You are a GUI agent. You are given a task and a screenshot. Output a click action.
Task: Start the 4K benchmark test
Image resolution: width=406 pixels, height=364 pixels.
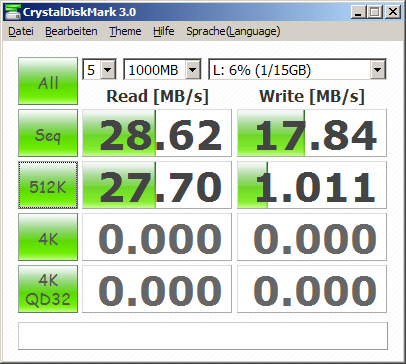click(x=48, y=237)
